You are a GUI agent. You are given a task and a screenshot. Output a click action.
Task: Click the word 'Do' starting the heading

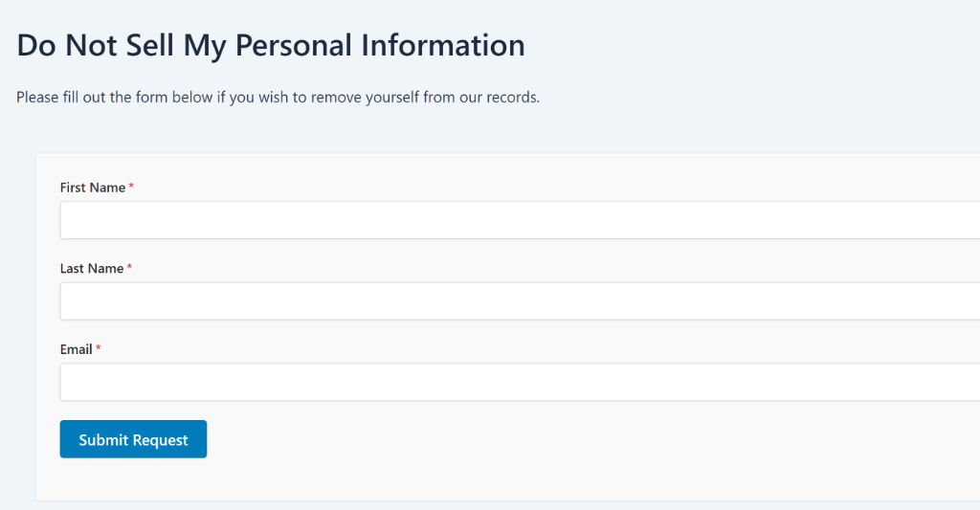point(36,45)
